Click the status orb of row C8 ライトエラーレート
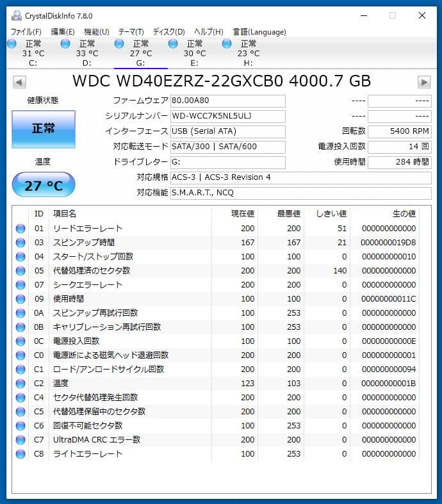Screen dimensions: 442x504 [x=20, y=454]
